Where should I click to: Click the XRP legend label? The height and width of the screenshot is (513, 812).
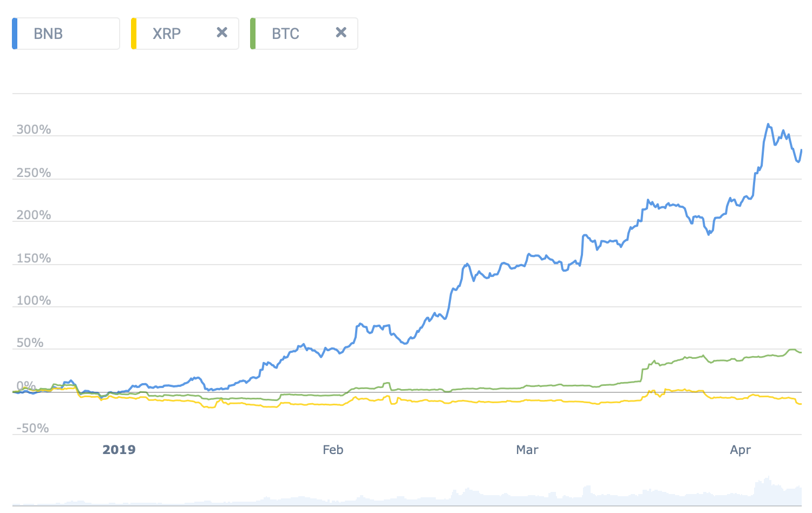pyautogui.click(x=167, y=34)
